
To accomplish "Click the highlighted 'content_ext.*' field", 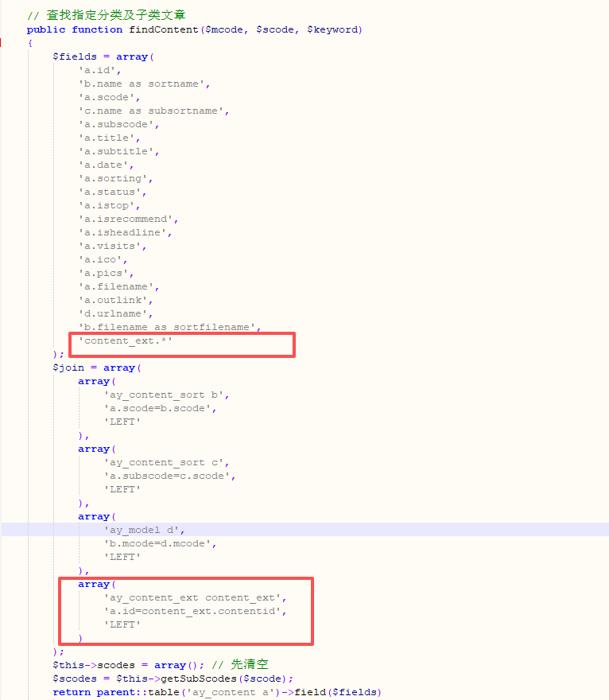I will pos(126,340).
